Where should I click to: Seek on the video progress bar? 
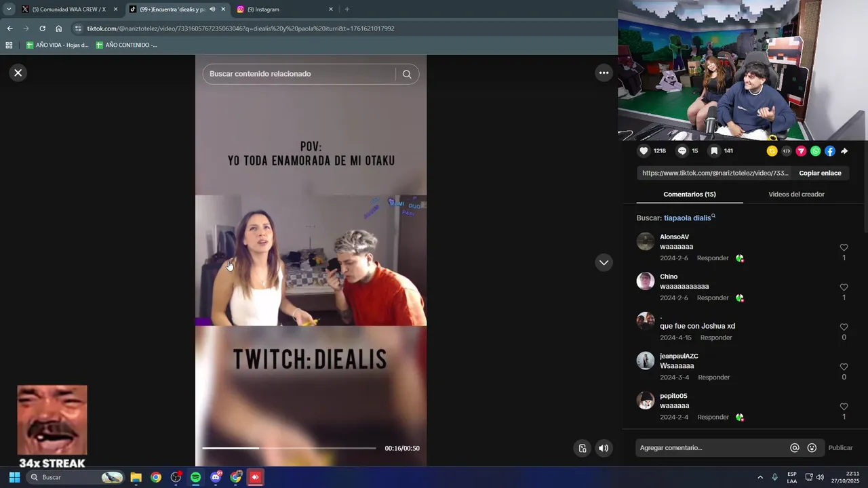pos(289,448)
